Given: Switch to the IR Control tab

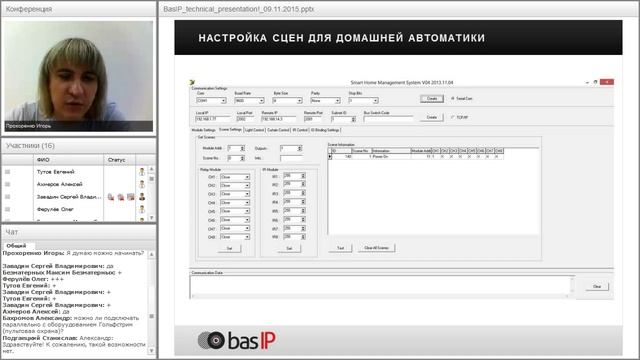Looking at the screenshot, I should 300,130.
